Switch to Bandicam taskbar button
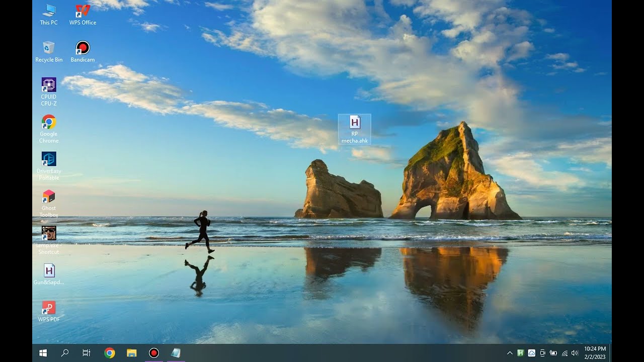 point(153,353)
